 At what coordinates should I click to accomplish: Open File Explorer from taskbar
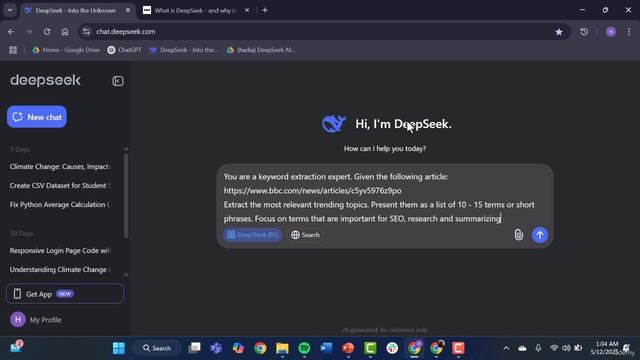click(x=282, y=348)
